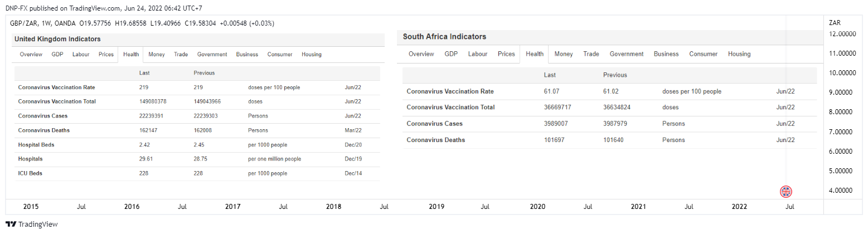868x234 pixels.
Task: Open UK Indicators Housing tab
Action: (x=312, y=55)
